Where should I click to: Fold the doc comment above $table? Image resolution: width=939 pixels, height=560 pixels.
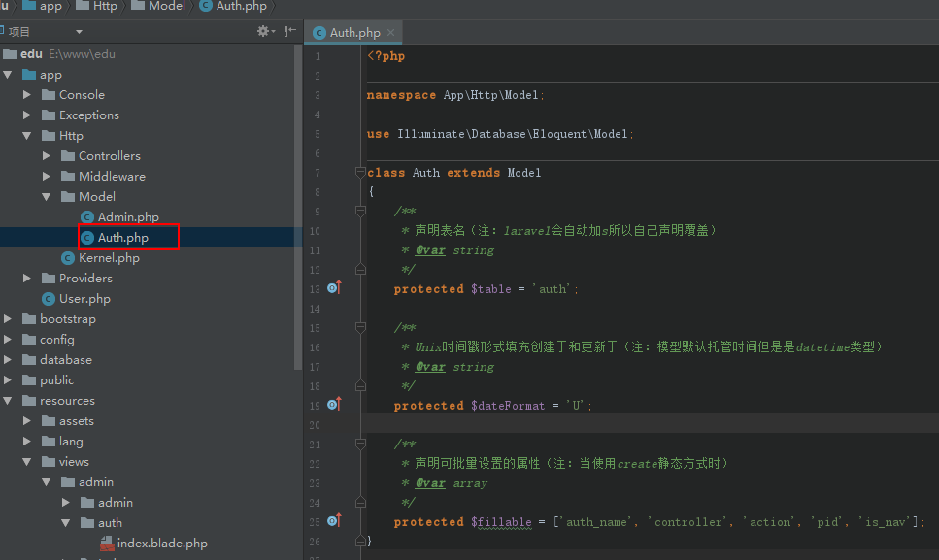(360, 212)
